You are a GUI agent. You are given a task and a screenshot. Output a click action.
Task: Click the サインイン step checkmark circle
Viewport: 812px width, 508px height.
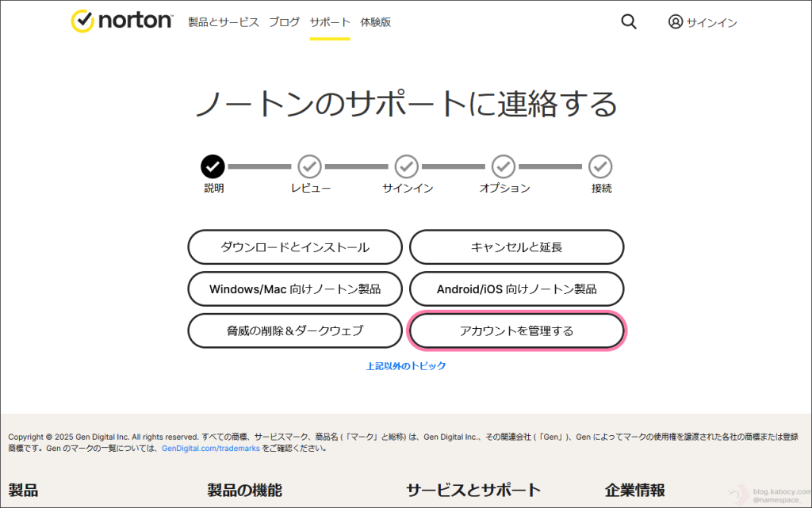tap(407, 166)
